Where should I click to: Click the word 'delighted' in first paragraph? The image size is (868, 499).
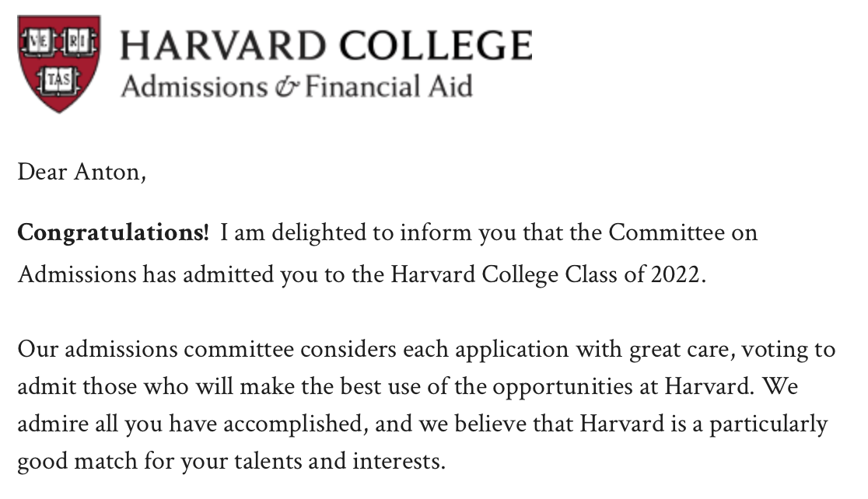coord(319,233)
